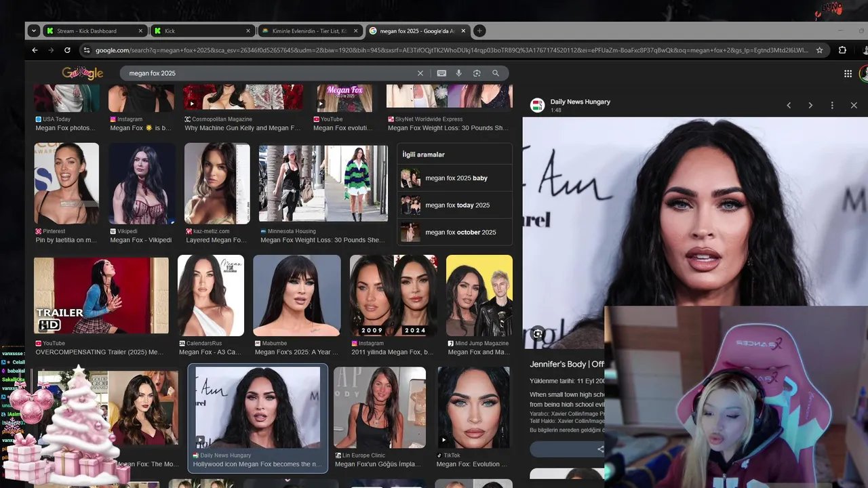Image resolution: width=868 pixels, height=488 pixels.
Task: Open the Google account avatar
Action: click(864, 73)
